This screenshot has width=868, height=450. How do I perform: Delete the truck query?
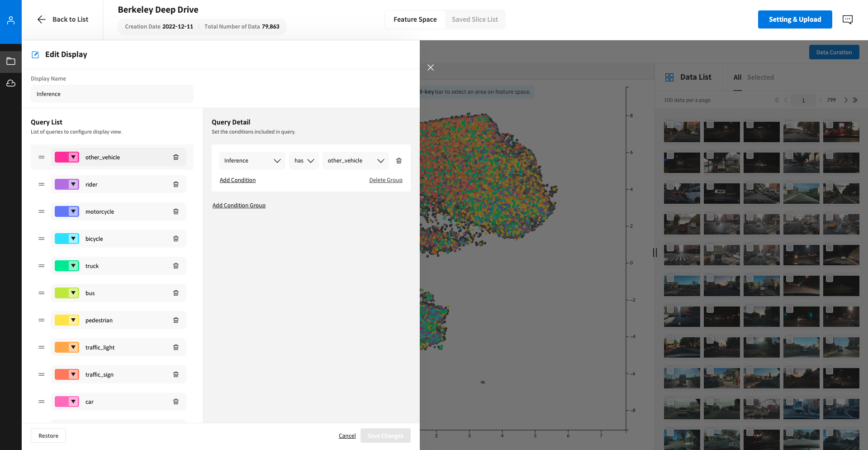[x=176, y=266]
